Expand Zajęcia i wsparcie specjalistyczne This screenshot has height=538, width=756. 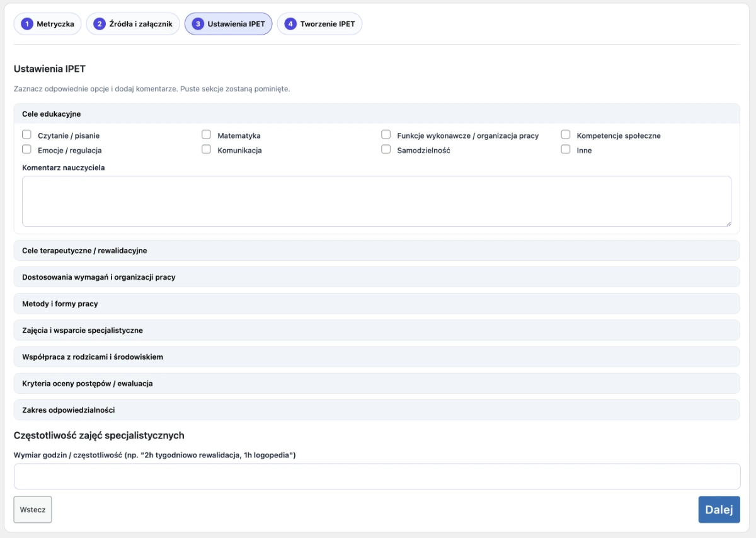376,330
